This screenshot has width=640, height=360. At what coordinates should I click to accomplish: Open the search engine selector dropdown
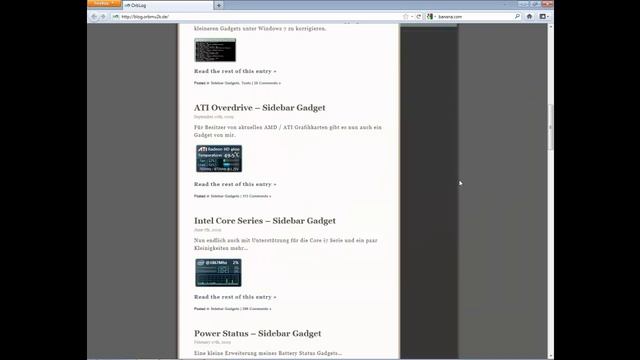click(431, 17)
